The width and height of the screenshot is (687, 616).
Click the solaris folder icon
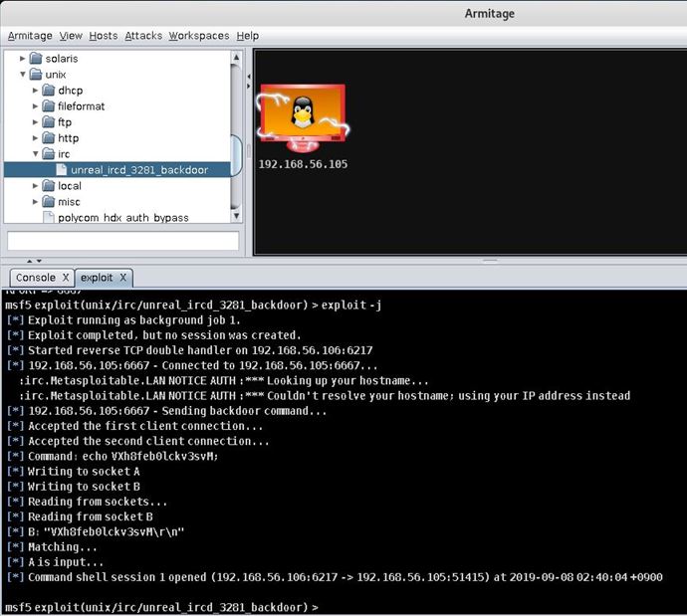coord(36,59)
